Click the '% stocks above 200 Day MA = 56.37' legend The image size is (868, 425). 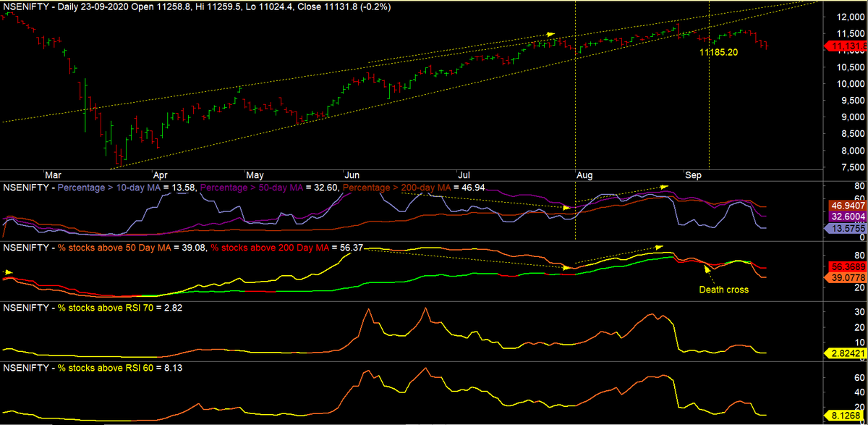286,248
